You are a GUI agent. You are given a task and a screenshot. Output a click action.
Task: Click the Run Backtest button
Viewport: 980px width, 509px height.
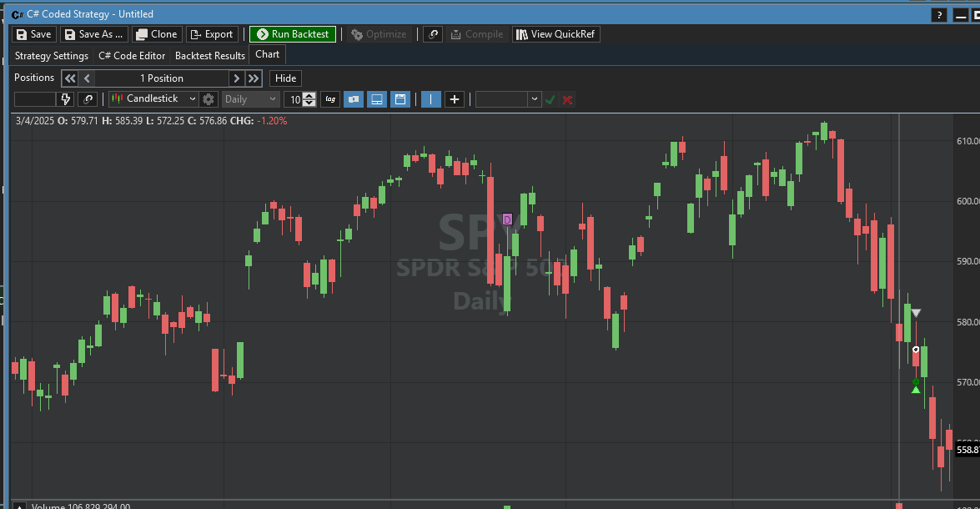(x=293, y=34)
